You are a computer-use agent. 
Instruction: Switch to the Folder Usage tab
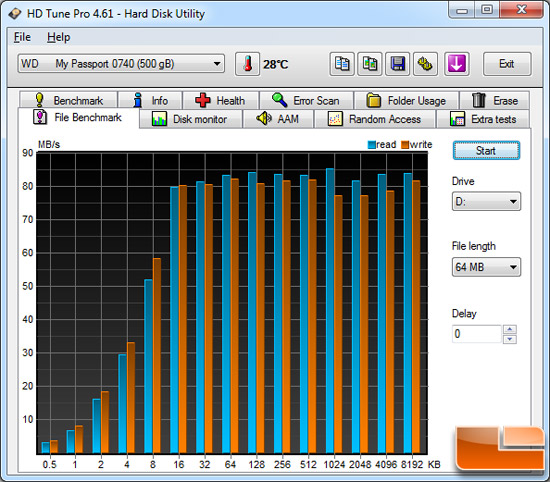(407, 100)
